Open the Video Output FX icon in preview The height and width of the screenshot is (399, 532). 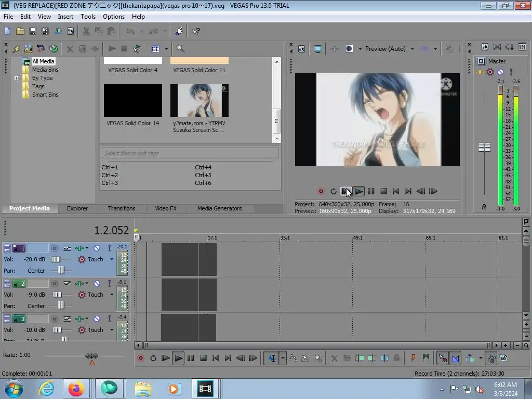click(334, 49)
